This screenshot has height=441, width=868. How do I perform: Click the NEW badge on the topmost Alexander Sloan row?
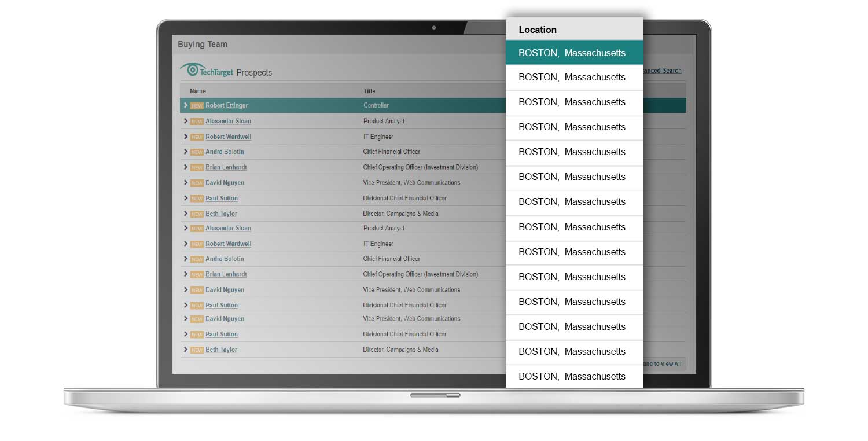coord(197,122)
